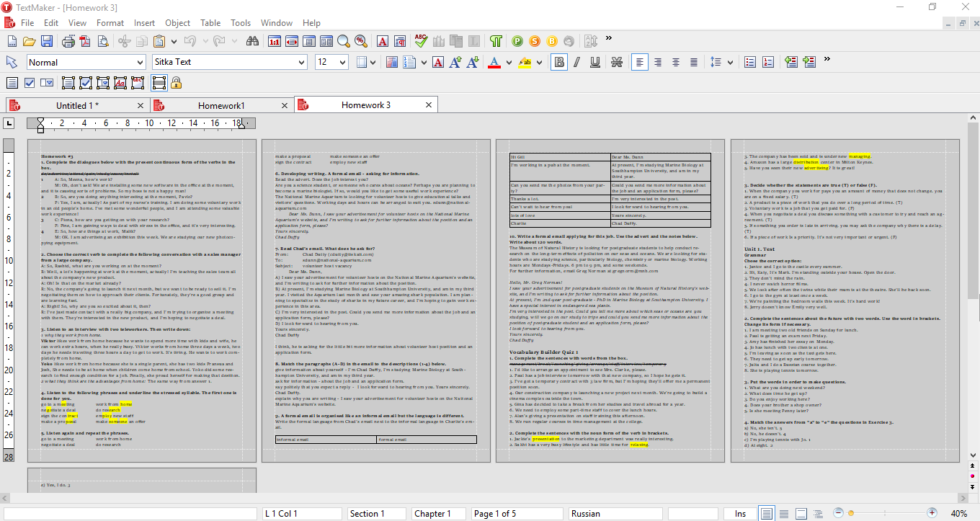Set actual size with the 1:1 icon
The width and height of the screenshot is (980, 521).
tap(275, 41)
